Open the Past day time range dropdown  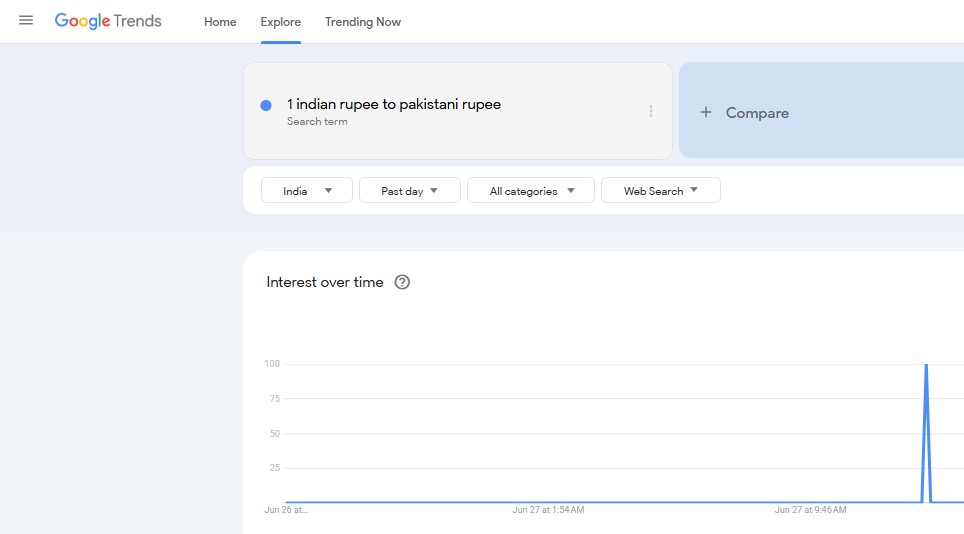410,191
